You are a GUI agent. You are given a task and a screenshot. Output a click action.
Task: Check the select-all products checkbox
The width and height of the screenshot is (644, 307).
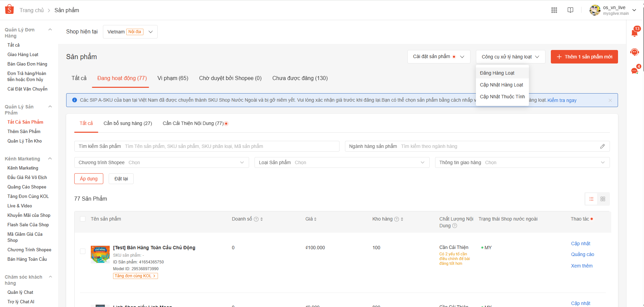coord(83,219)
